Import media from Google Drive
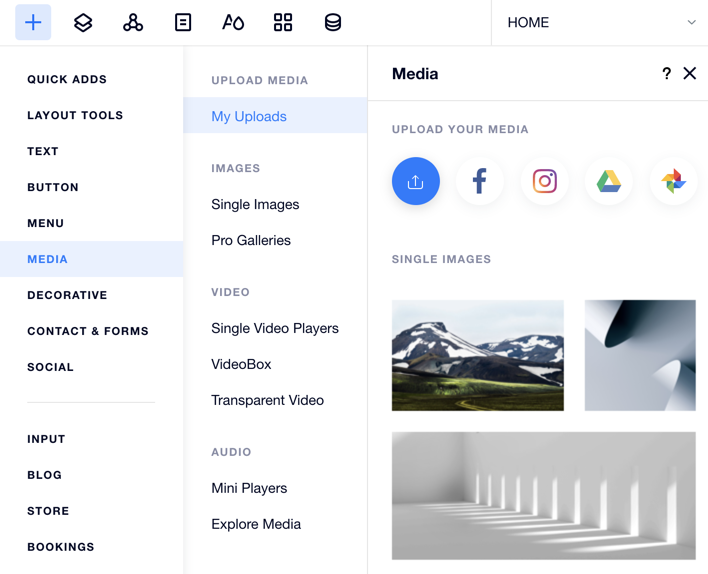 pos(609,181)
